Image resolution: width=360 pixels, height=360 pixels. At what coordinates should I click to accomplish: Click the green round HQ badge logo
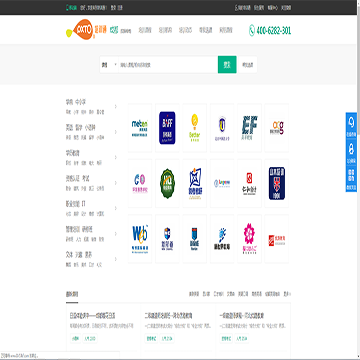pyautogui.click(x=167, y=183)
